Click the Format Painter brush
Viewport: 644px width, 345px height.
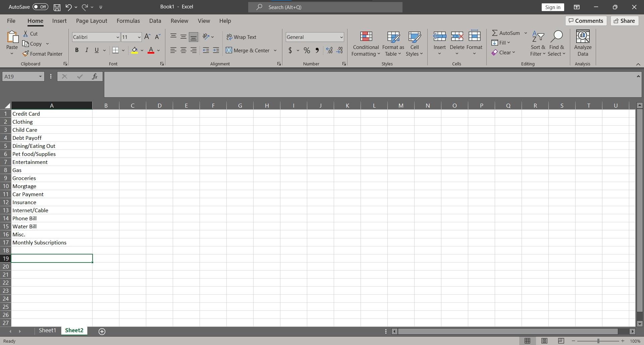click(25, 54)
